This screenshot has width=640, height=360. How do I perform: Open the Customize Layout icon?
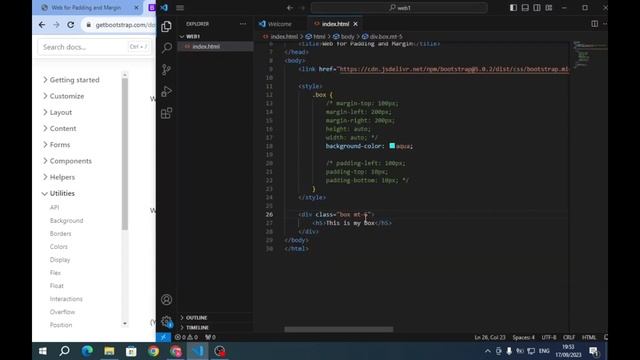pyautogui.click(x=549, y=8)
